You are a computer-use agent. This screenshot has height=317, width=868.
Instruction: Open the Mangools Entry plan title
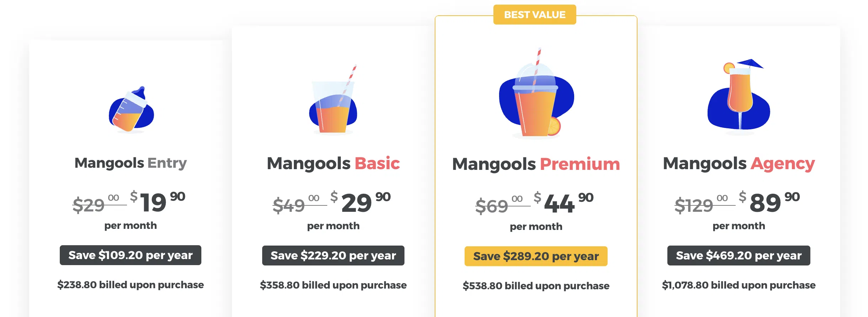[x=131, y=163]
